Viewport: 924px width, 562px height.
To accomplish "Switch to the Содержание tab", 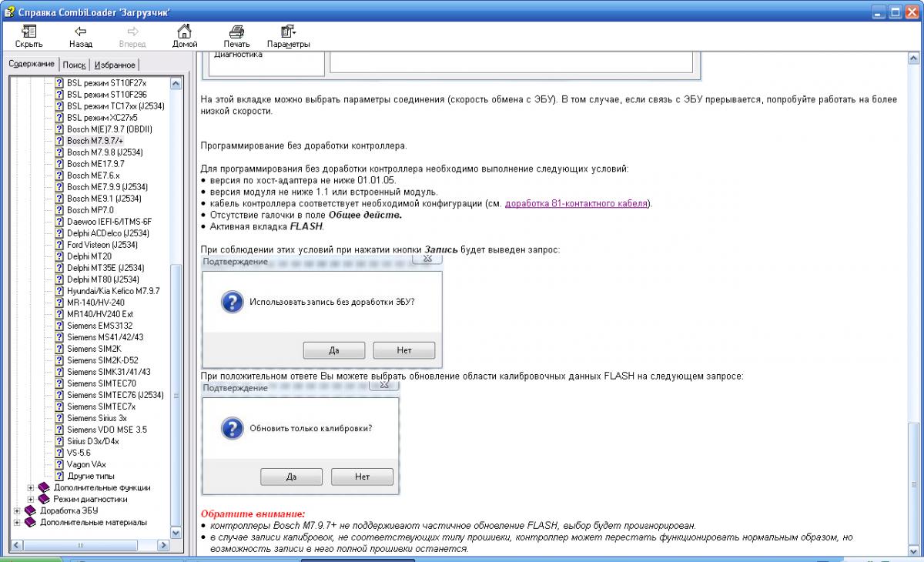I will (x=32, y=64).
